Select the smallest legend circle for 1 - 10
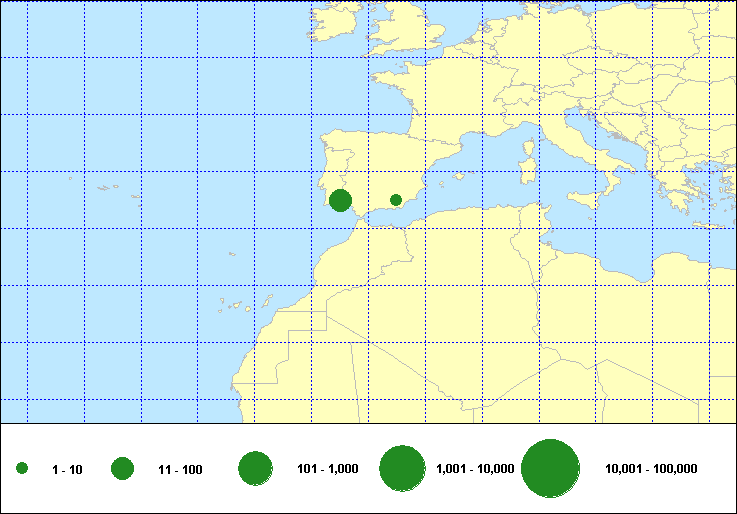This screenshot has height=514, width=737. (x=22, y=469)
